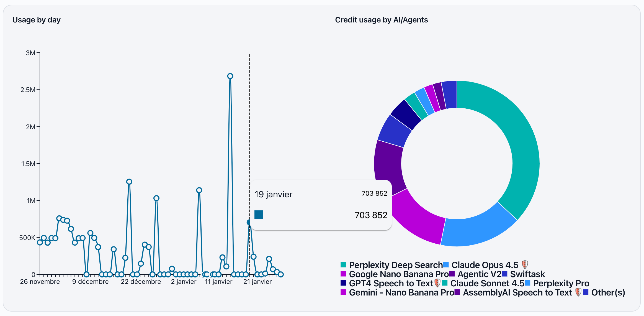
Task: Click the "19 janvier" tooltip date
Action: [x=273, y=194]
